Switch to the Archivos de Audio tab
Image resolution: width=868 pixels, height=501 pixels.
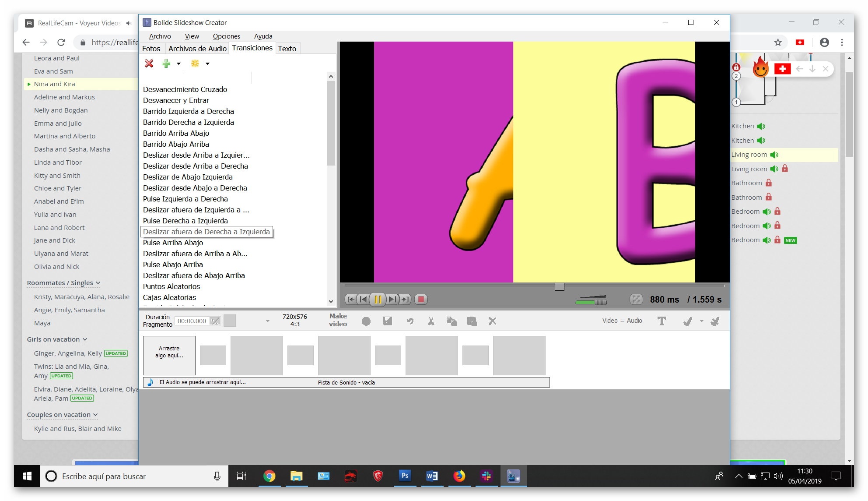click(197, 49)
